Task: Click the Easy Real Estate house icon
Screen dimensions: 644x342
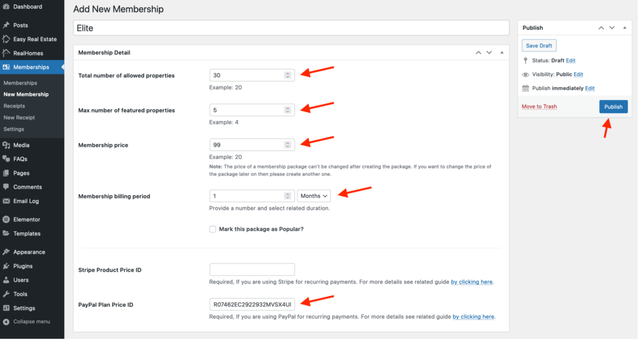Action: (6, 40)
